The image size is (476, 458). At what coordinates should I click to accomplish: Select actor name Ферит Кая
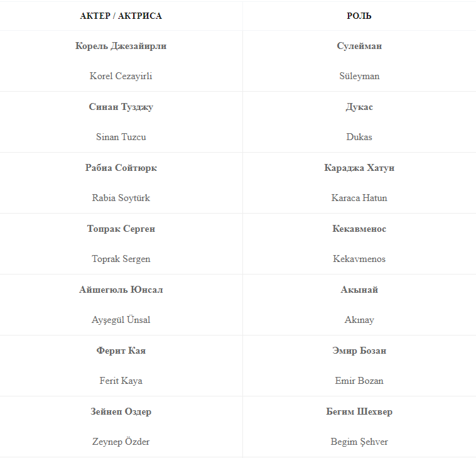click(x=121, y=351)
